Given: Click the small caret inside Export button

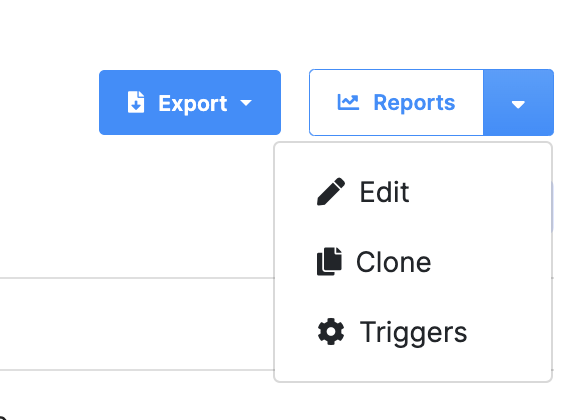Looking at the screenshot, I should (246, 103).
